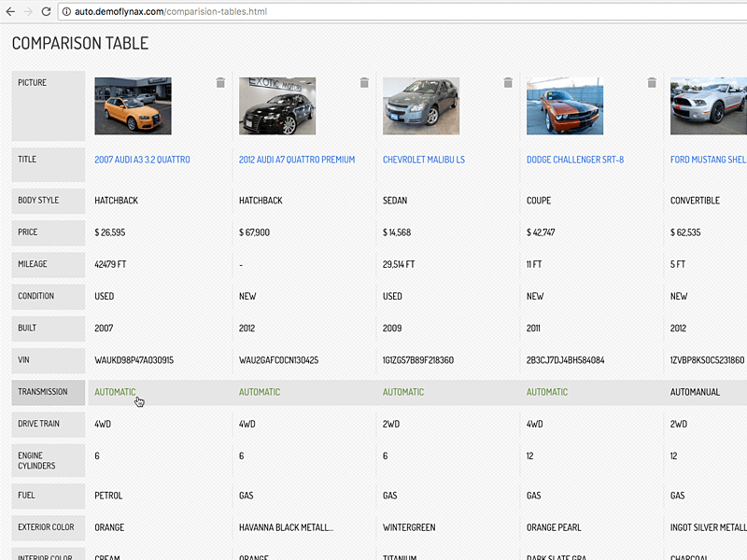The width and height of the screenshot is (747, 560).
Task: Select the Petrol fuel cell
Action: point(108,496)
